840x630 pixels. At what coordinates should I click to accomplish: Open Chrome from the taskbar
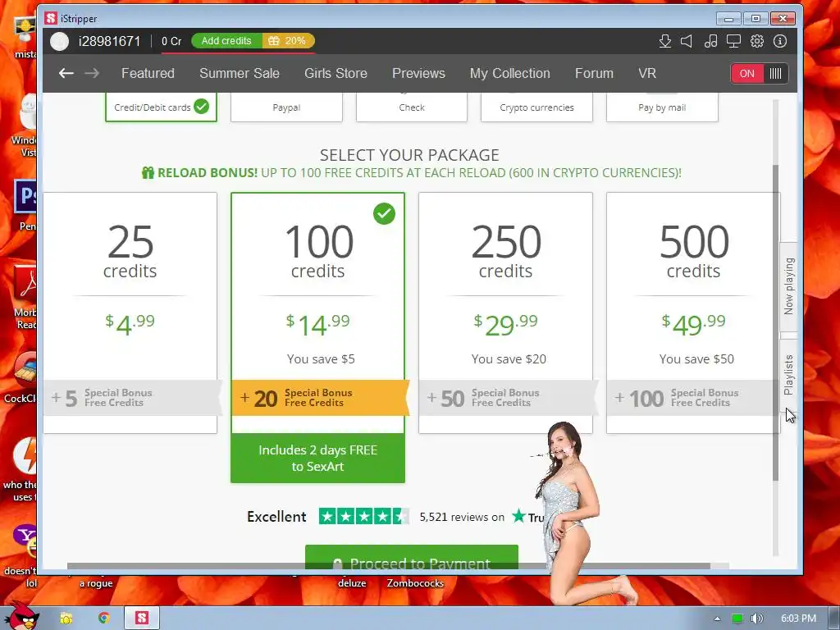coord(103,619)
